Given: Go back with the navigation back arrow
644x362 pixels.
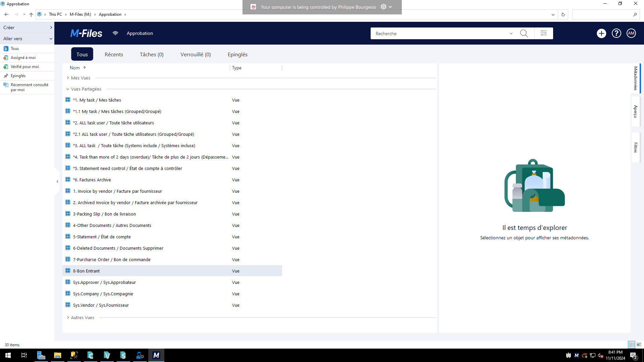Looking at the screenshot, I should point(6,14).
